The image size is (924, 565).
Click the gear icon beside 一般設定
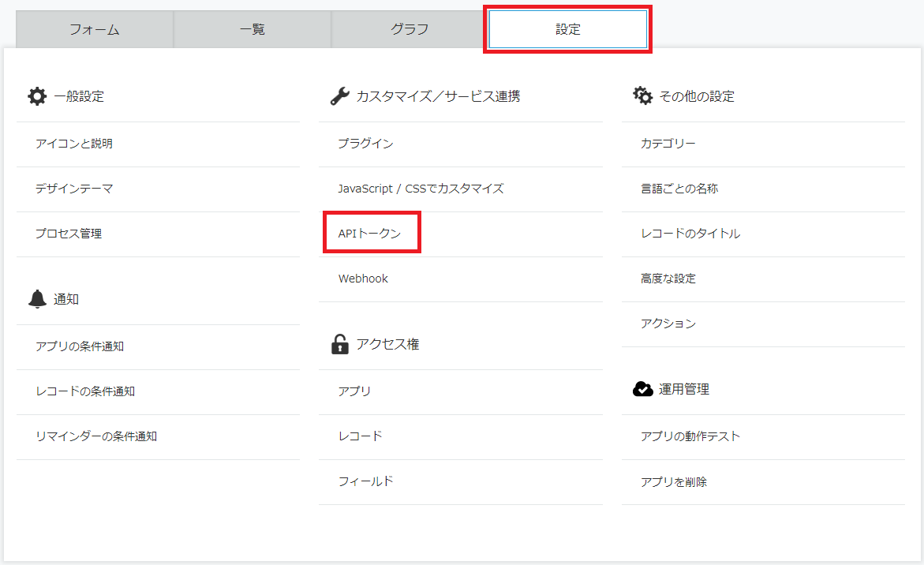tap(37, 96)
